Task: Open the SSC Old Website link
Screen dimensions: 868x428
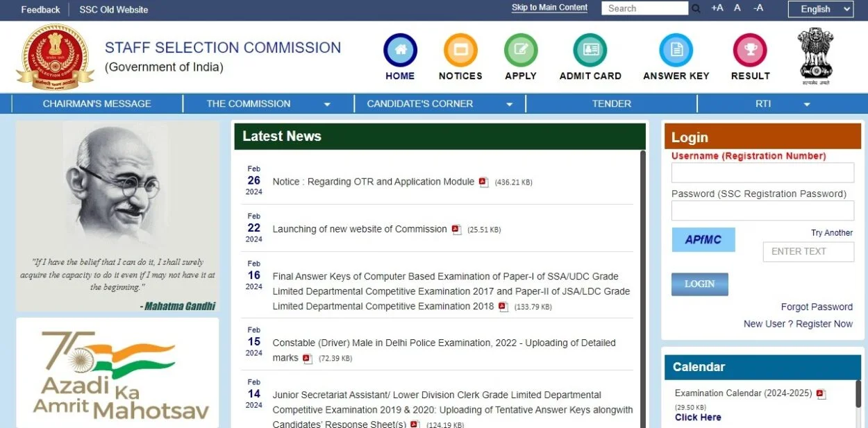Action: [x=114, y=10]
